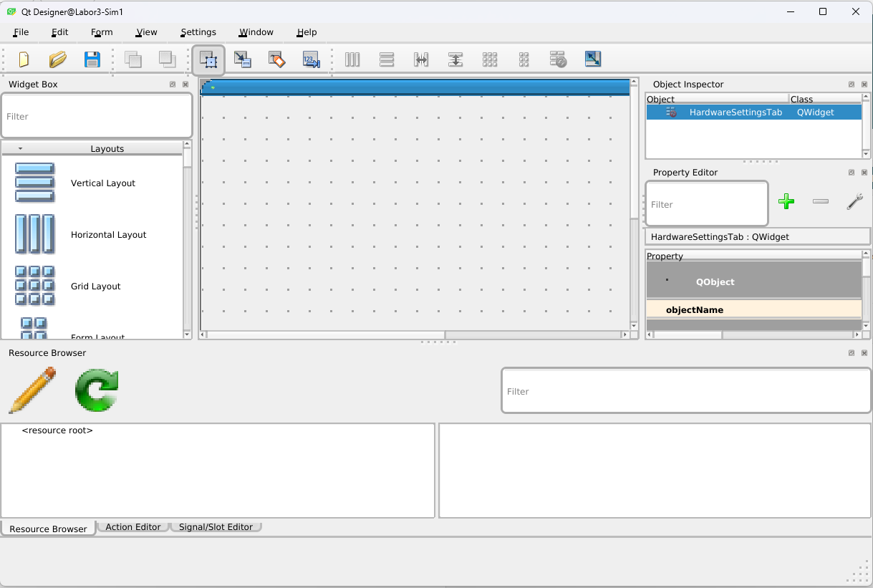Click the Class column header in Object Inspector

click(825, 99)
